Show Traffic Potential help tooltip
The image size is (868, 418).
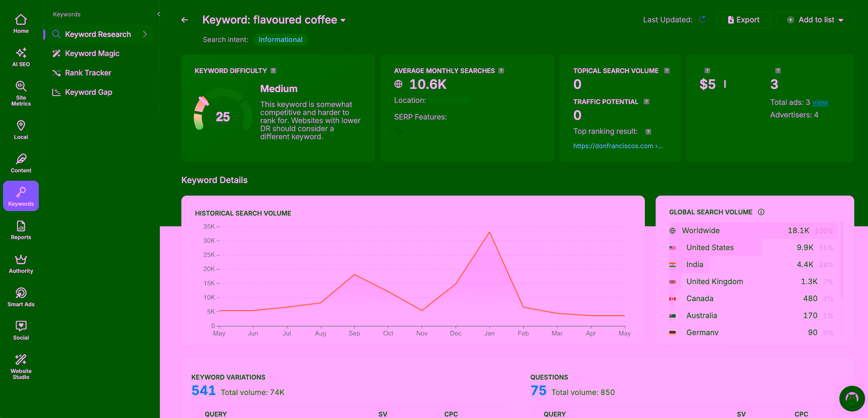tap(646, 102)
